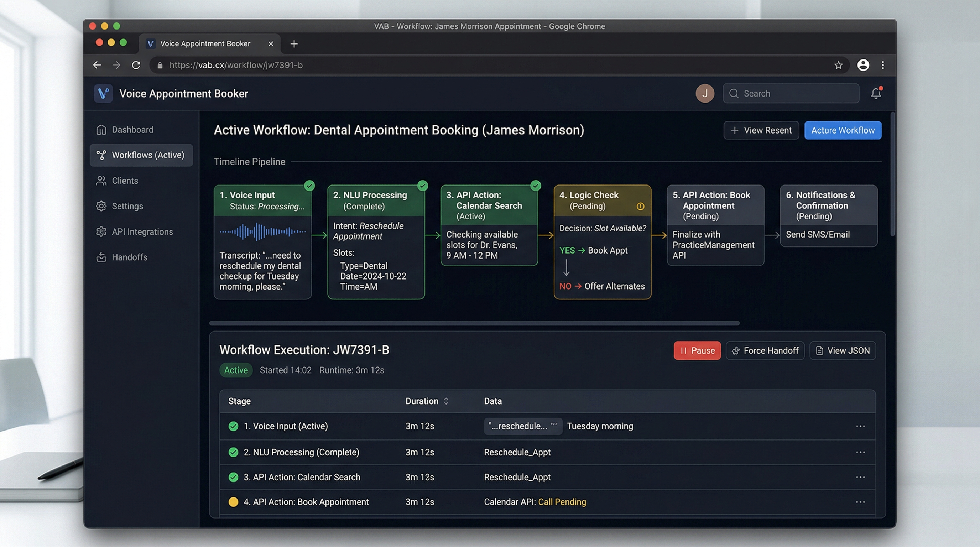Click the info toggle on Logic Check card
The height and width of the screenshot is (547, 980).
(x=641, y=206)
